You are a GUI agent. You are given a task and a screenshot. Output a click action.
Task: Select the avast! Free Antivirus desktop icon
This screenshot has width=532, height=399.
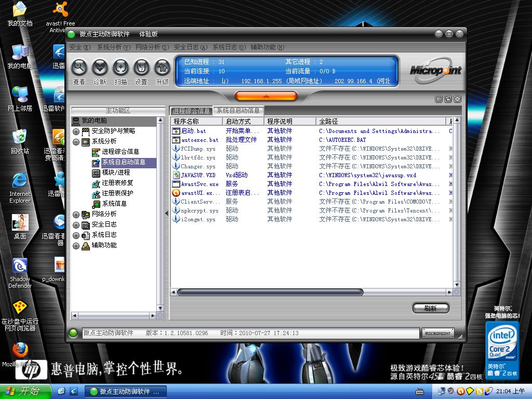pyautogui.click(x=60, y=17)
